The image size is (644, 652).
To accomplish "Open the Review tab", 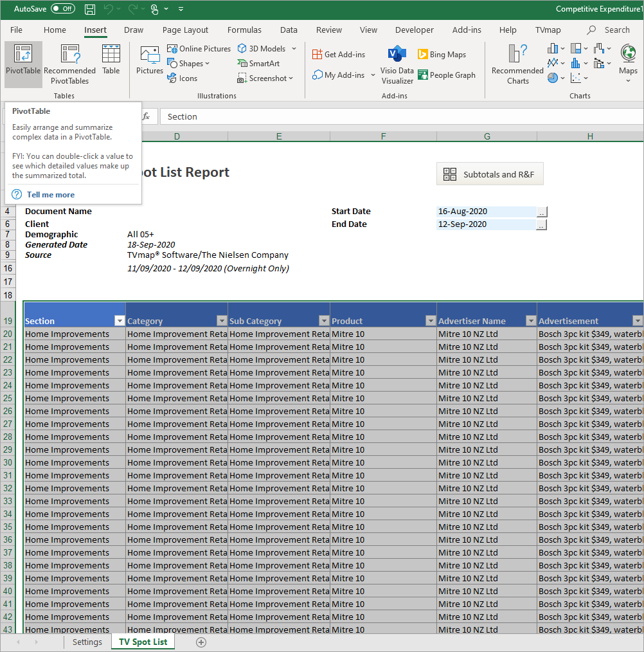I will (329, 30).
